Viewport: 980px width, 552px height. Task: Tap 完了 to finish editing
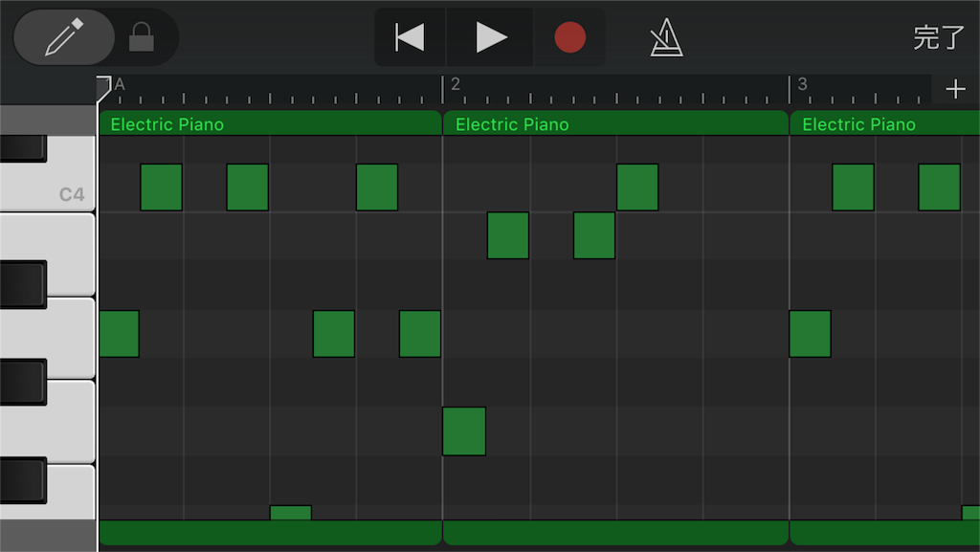pyautogui.click(x=939, y=37)
